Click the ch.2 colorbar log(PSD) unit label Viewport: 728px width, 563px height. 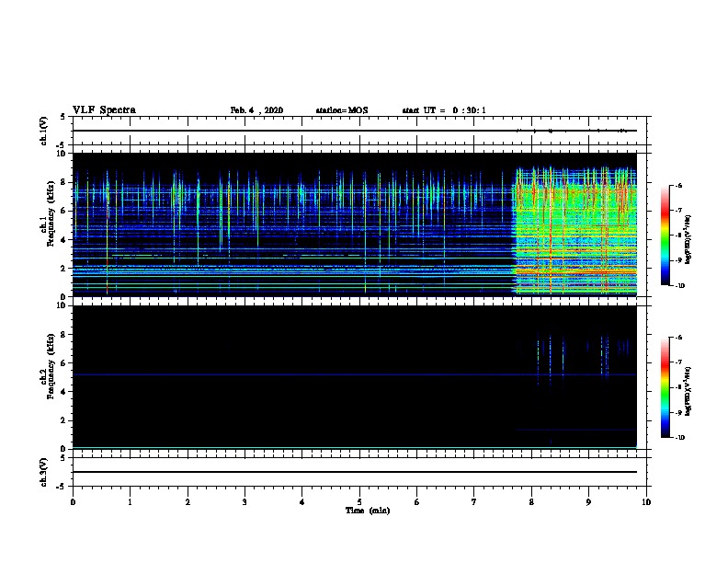(688, 391)
